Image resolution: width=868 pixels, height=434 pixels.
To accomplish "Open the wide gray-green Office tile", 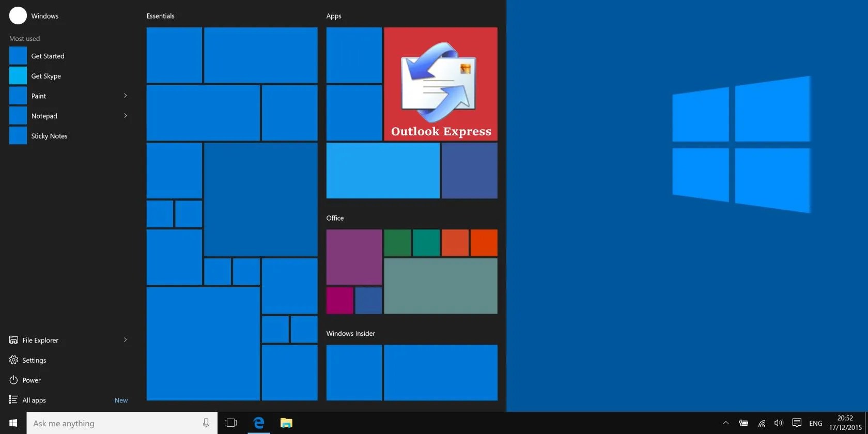I will tap(441, 286).
